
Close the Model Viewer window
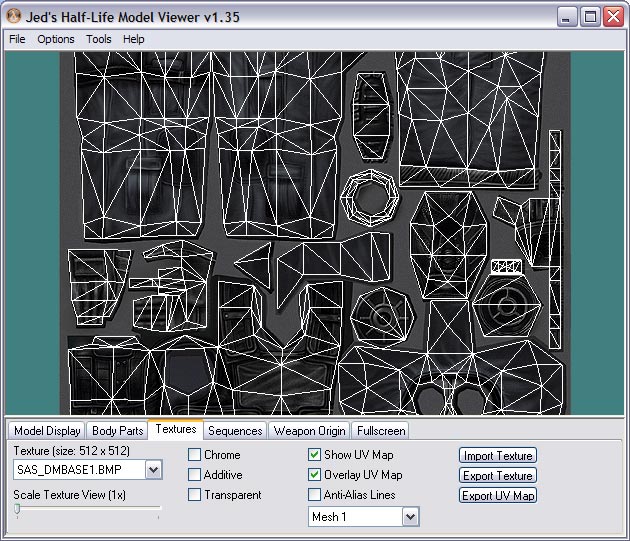tap(612, 16)
